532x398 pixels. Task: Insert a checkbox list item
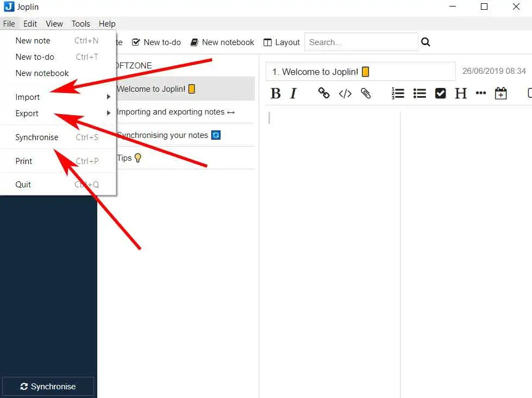coord(440,93)
